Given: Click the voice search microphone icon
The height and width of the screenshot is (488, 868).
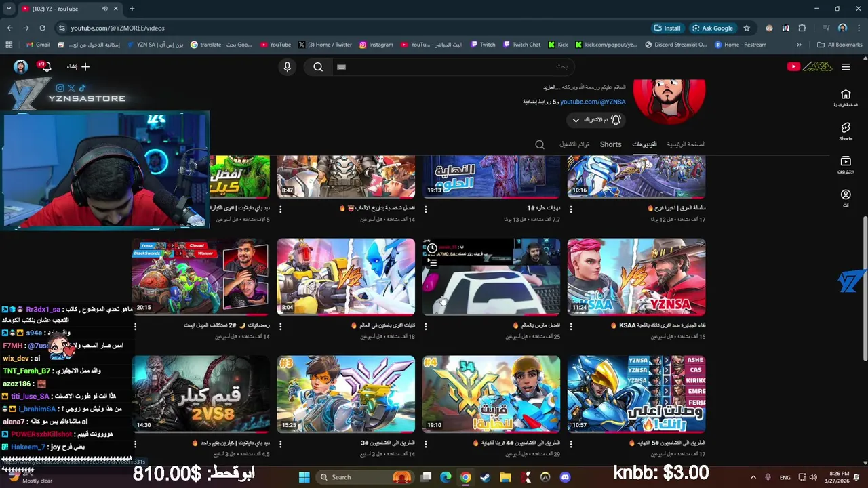Looking at the screenshot, I should coord(287,66).
